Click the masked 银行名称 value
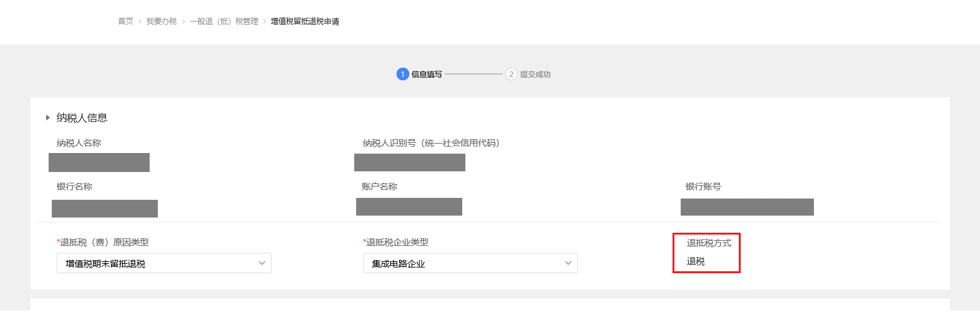 click(x=105, y=209)
